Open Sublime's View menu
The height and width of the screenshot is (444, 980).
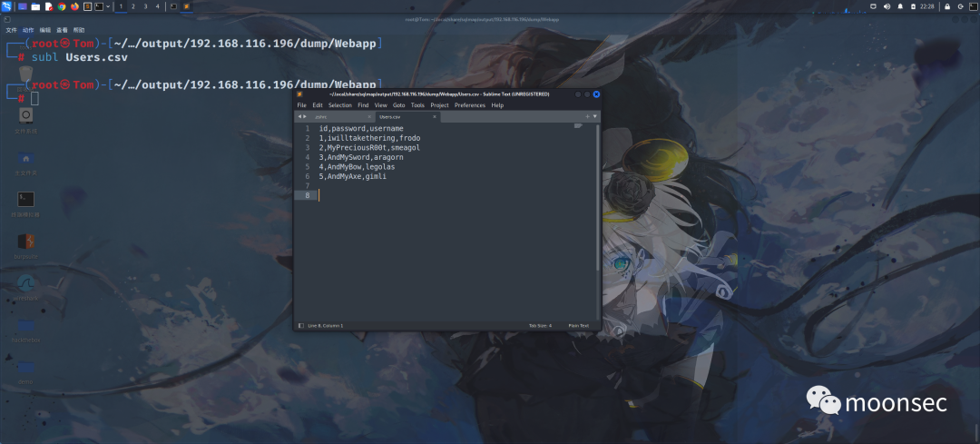click(x=380, y=105)
